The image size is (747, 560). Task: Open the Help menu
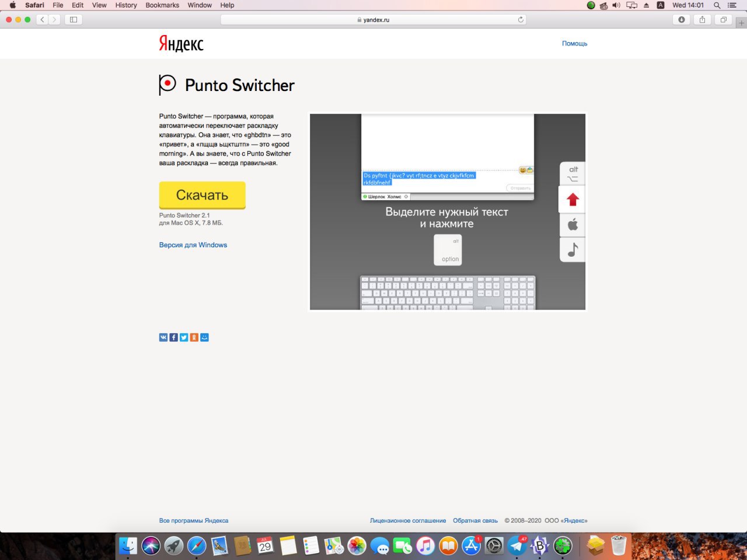[227, 5]
